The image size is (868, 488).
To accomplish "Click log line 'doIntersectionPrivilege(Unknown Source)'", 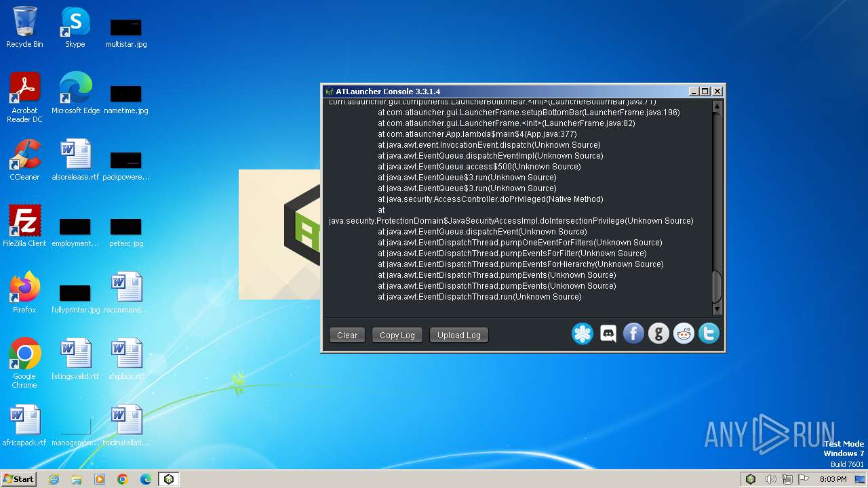I will point(511,221).
